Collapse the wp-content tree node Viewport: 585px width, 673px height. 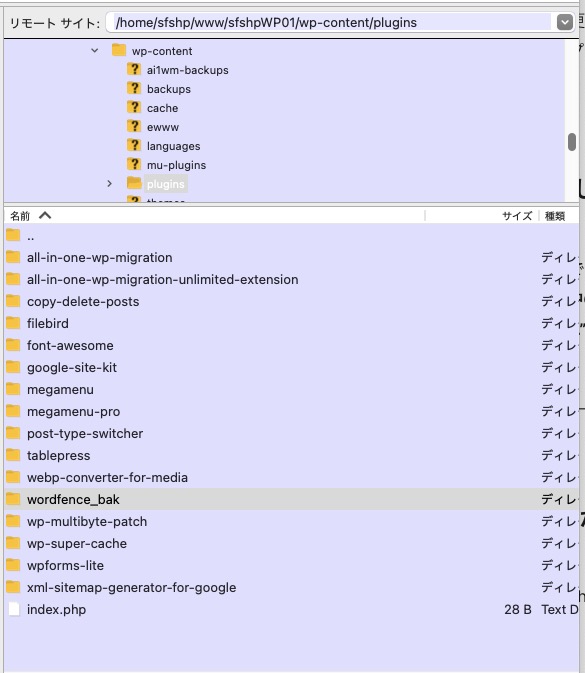(x=95, y=51)
